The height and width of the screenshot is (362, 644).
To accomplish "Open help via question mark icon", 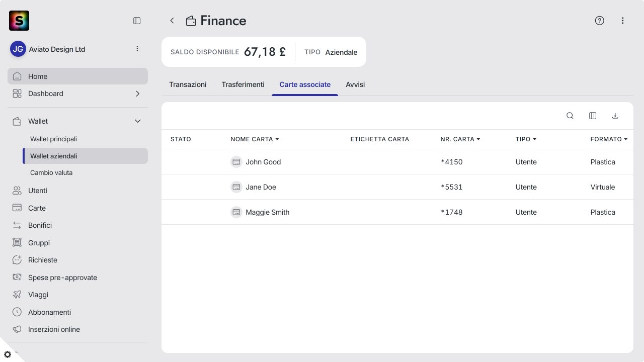I will 599,21.
